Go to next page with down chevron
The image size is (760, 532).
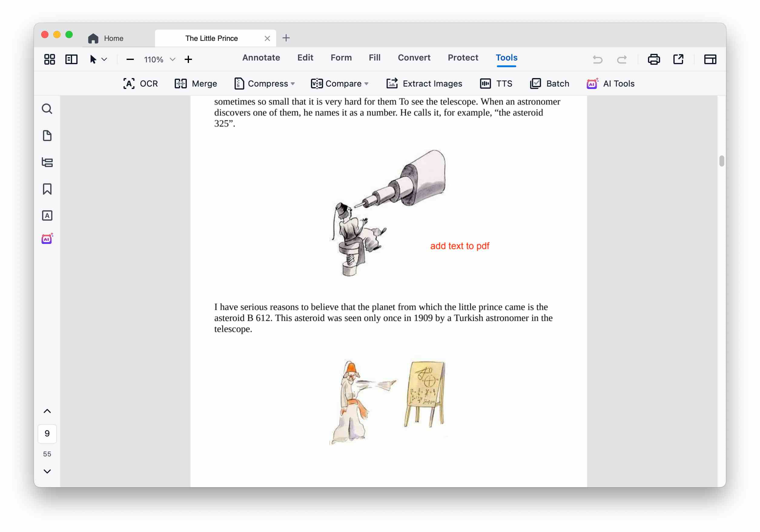click(x=47, y=471)
